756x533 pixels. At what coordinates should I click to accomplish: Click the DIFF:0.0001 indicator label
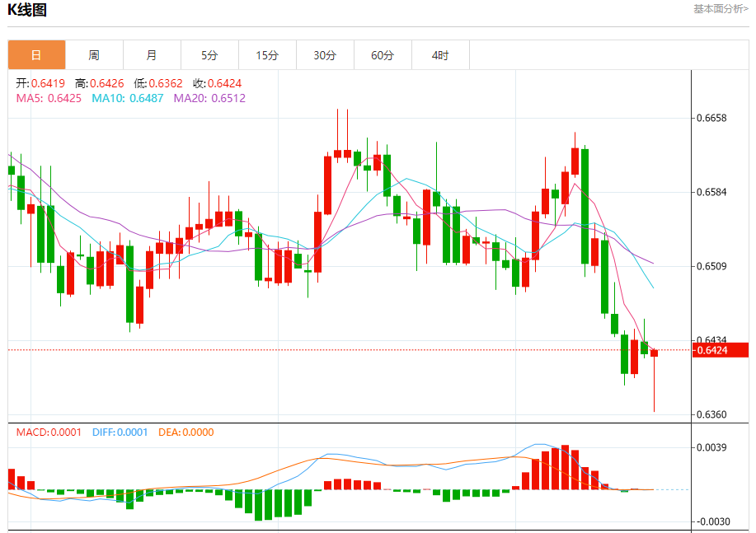[x=120, y=432]
